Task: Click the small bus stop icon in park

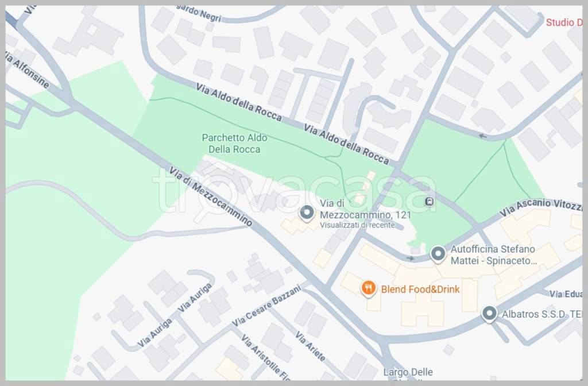Action: pyautogui.click(x=430, y=202)
